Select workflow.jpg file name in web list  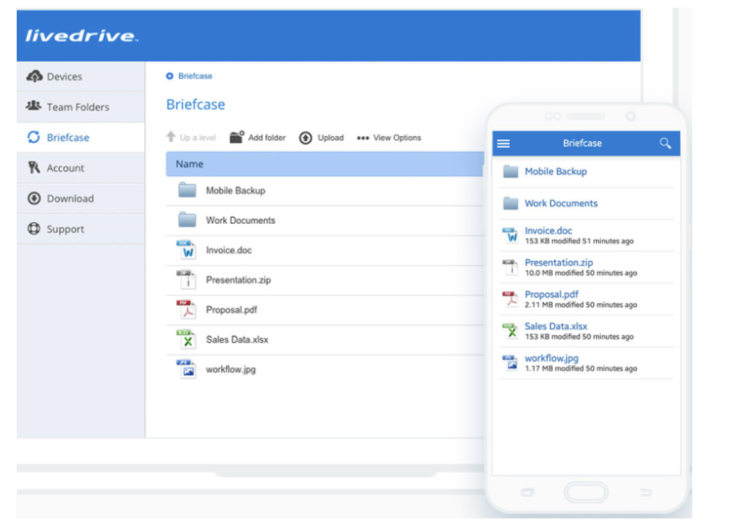coord(230,369)
